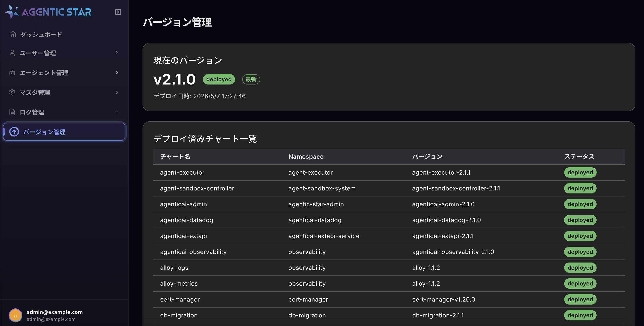Expand マスタ管理 using its chevron
The height and width of the screenshot is (326, 644).
117,92
